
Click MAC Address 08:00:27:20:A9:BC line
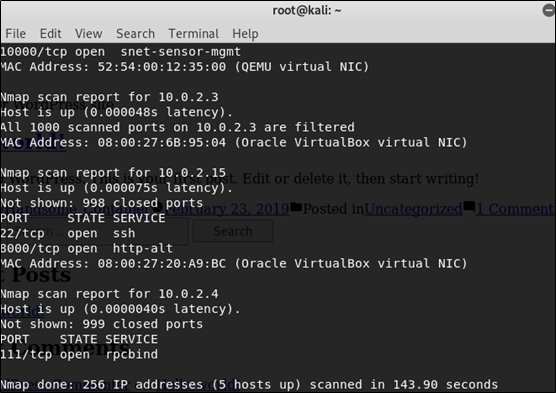click(x=234, y=264)
